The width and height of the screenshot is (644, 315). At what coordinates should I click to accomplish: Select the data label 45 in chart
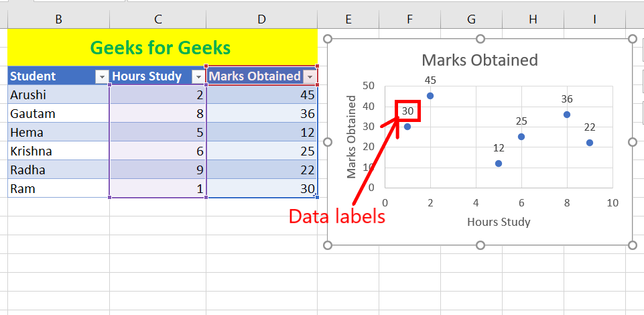pos(430,80)
